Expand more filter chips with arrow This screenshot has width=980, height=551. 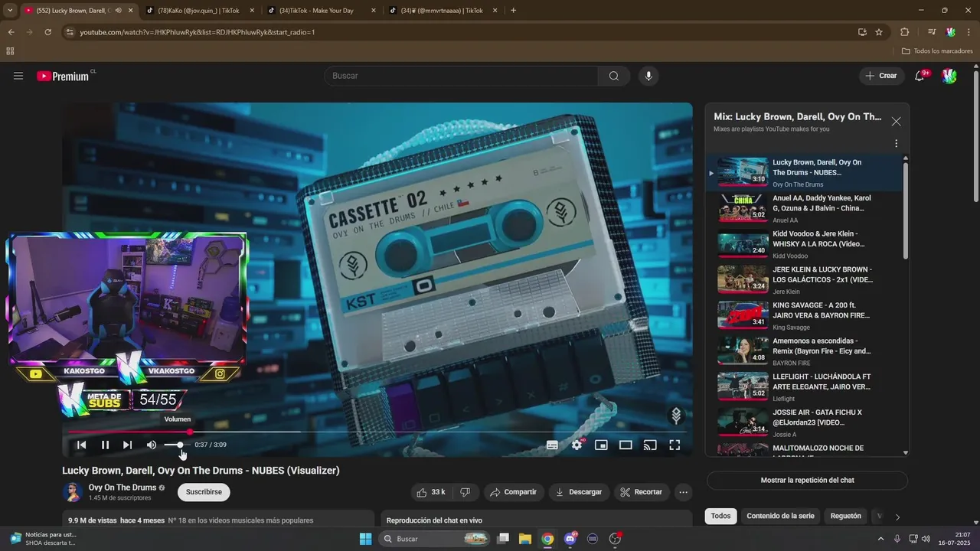pyautogui.click(x=897, y=517)
